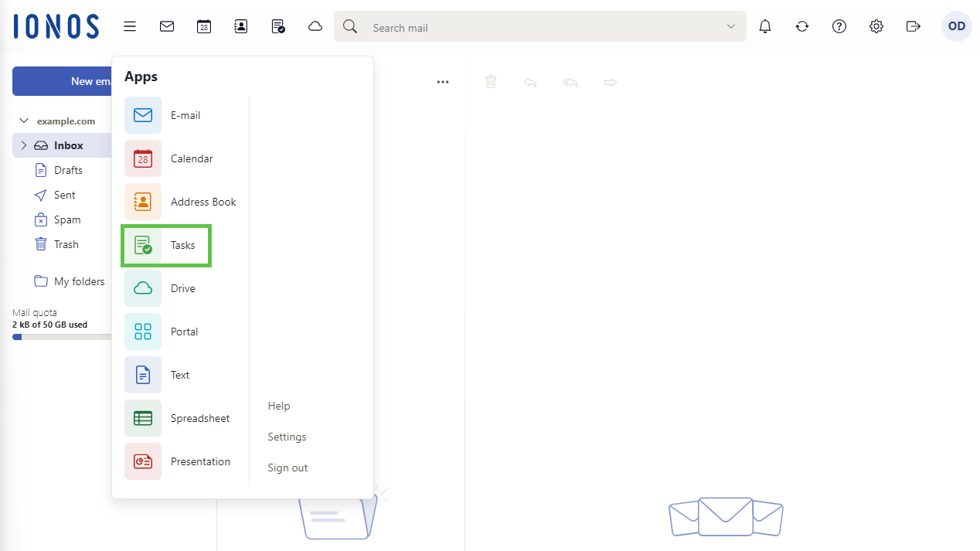Open the Tasks app highlighted in green
This screenshot has height=551, width=980.
[x=165, y=245]
